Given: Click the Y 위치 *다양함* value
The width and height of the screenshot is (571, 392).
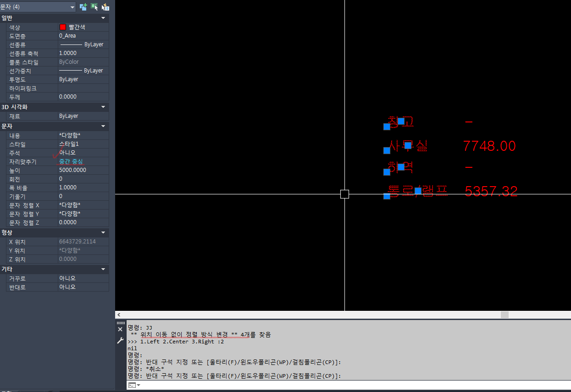Looking at the screenshot, I should coord(83,250).
